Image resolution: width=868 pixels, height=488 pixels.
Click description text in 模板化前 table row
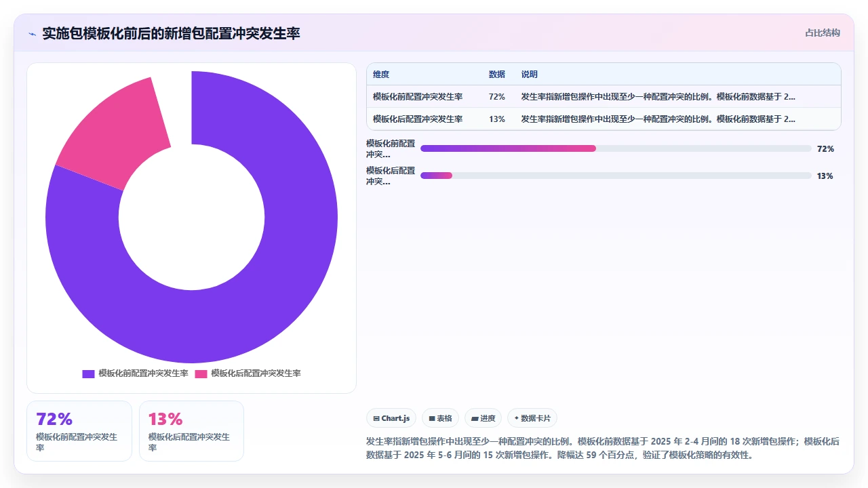[x=658, y=97]
